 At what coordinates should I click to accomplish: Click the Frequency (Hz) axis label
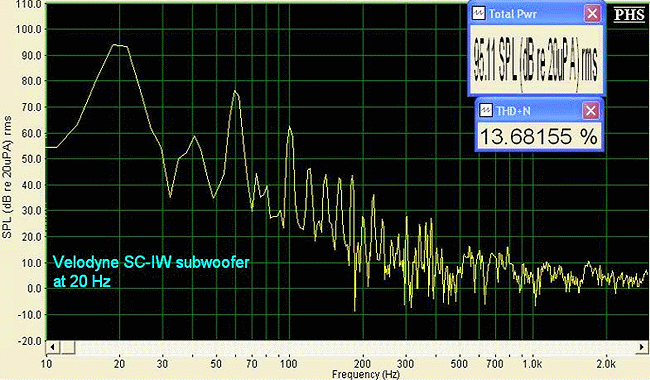point(366,374)
